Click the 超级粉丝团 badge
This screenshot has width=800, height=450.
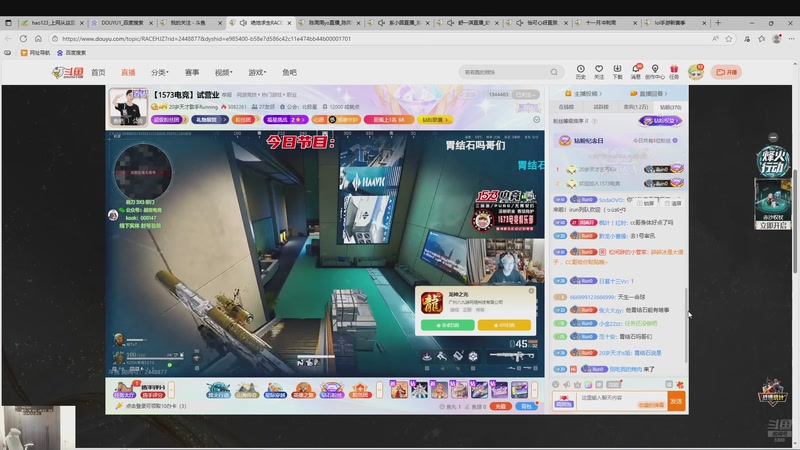169,119
